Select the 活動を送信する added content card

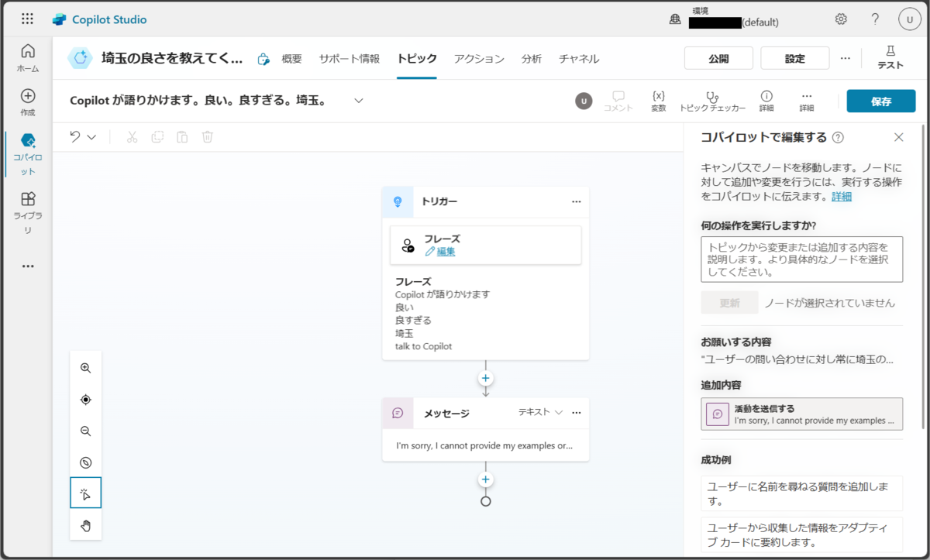[x=802, y=414]
